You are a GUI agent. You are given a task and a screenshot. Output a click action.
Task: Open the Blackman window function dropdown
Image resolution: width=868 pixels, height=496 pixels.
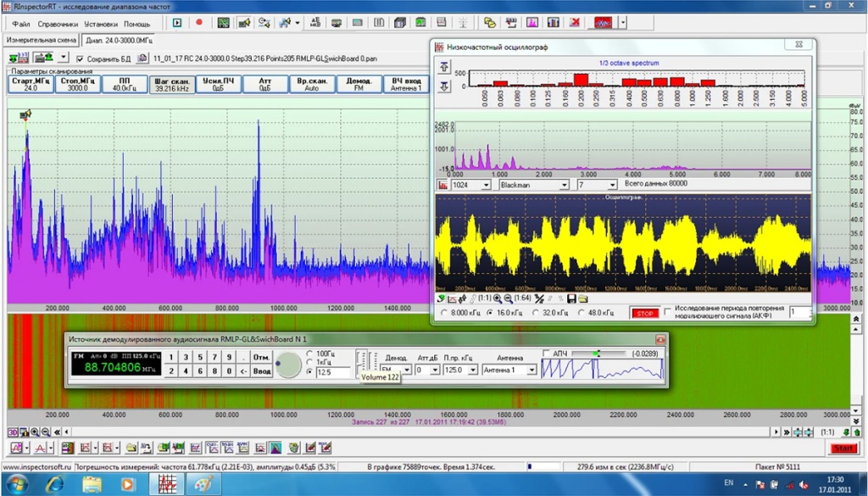tap(563, 185)
